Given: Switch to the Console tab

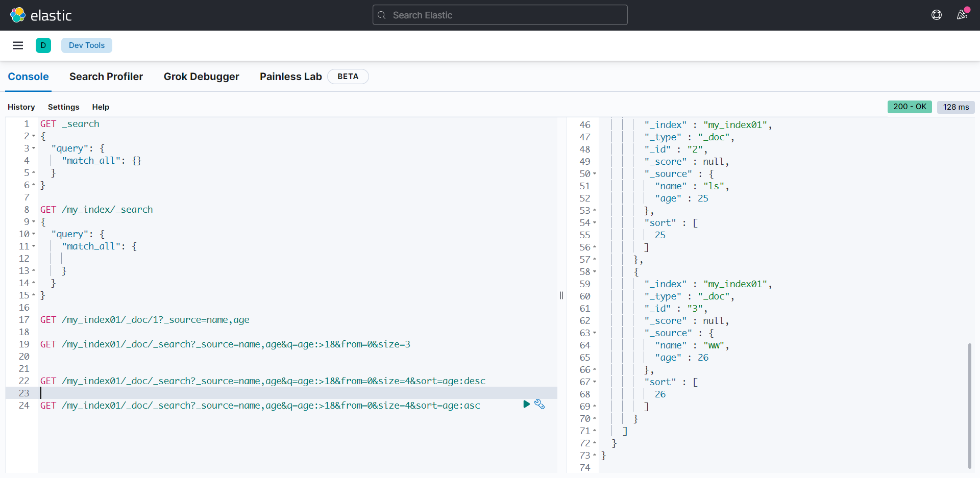Looking at the screenshot, I should pyautogui.click(x=28, y=77).
